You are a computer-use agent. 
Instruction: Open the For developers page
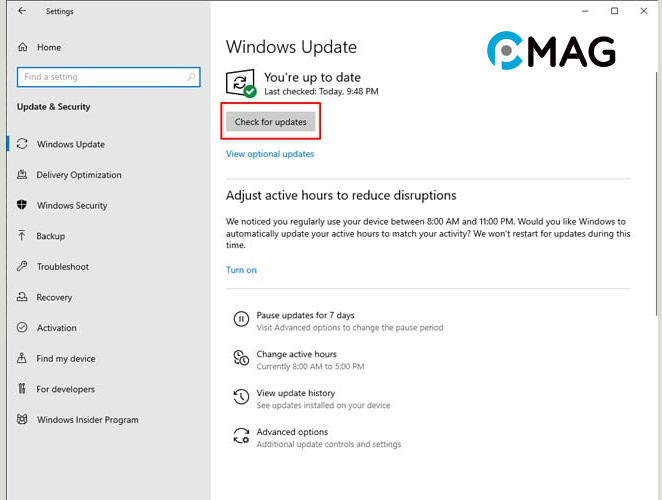65,389
